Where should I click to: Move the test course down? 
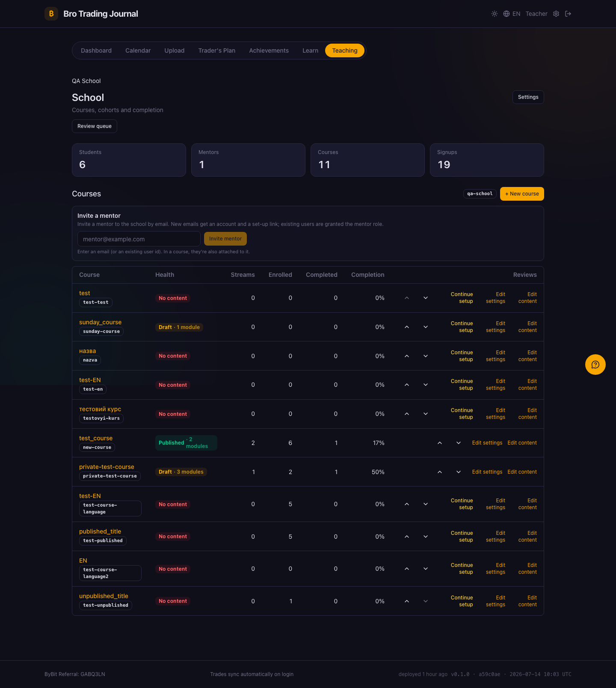click(426, 298)
